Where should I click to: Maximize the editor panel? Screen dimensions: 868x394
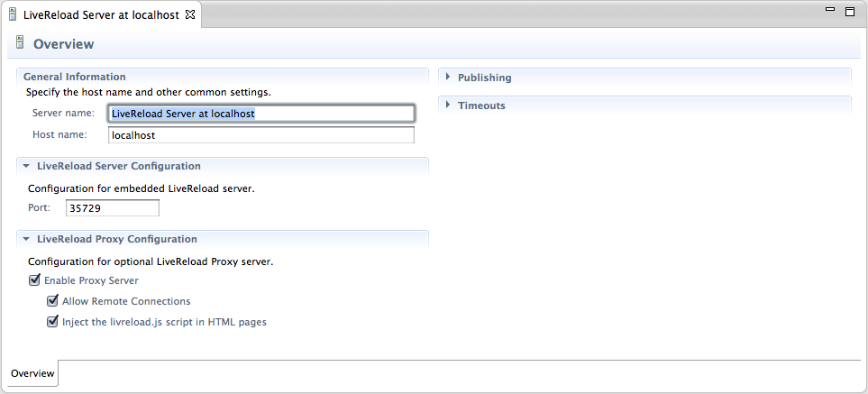click(849, 11)
